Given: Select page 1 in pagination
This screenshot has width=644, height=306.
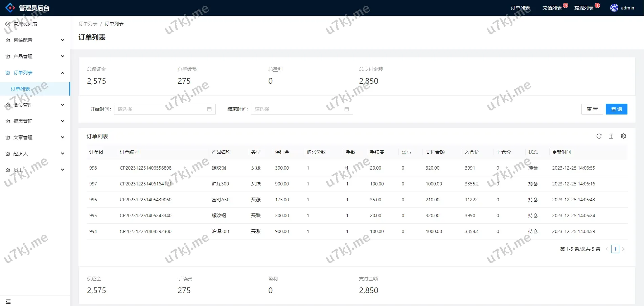Looking at the screenshot, I should point(615,249).
